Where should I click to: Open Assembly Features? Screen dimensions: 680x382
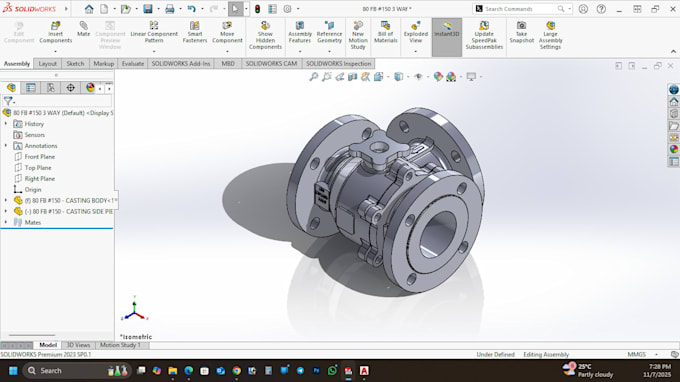tap(300, 33)
